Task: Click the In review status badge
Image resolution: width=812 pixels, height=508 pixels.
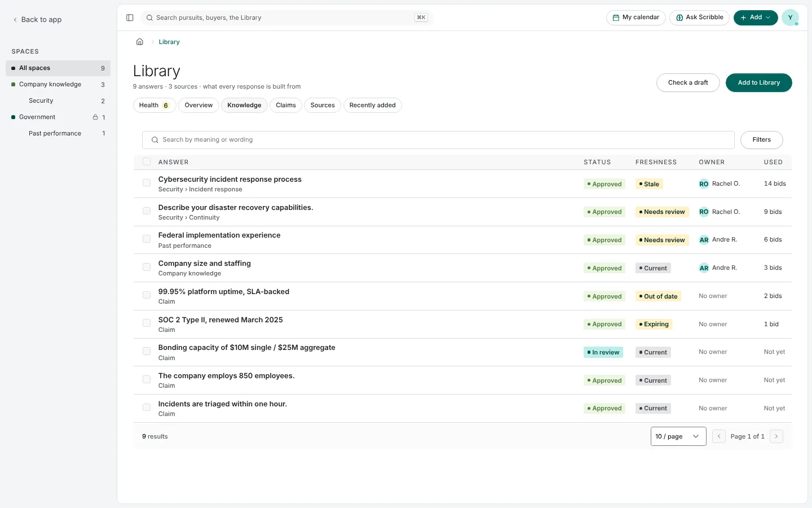Action: tap(603, 352)
